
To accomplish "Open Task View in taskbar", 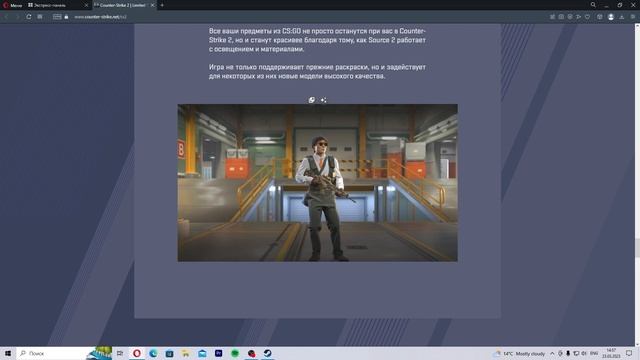I will coord(120,353).
